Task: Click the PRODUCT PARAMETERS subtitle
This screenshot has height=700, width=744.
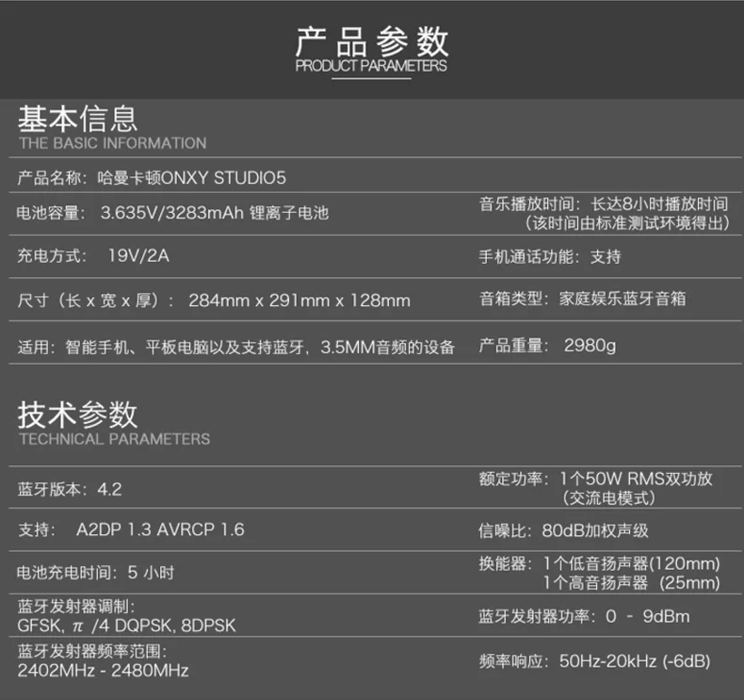Action: [371, 66]
